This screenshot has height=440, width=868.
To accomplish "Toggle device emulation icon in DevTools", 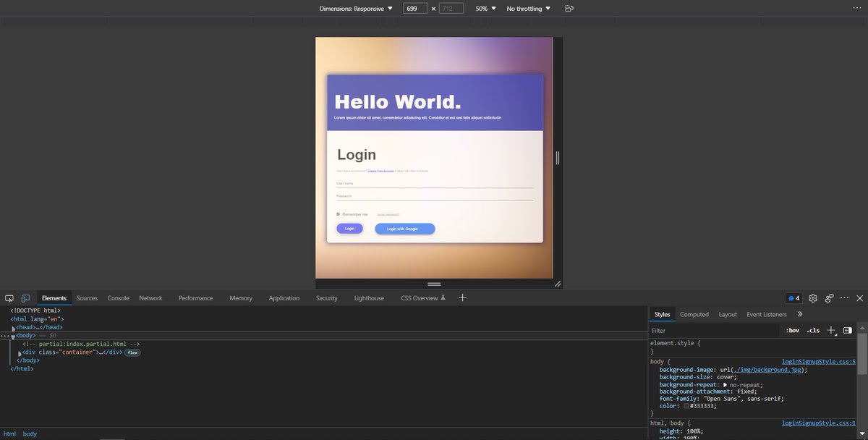I will [25, 298].
